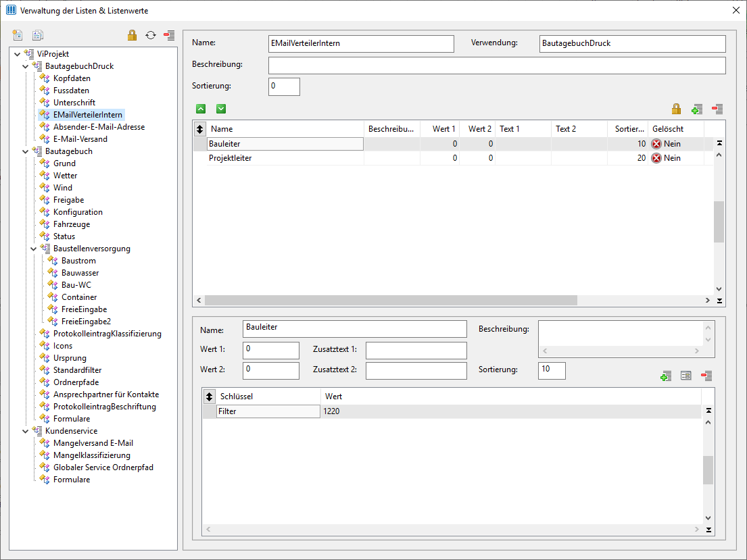Click the Verwendung input field
Viewport: 747px width, 560px height.
[632, 43]
